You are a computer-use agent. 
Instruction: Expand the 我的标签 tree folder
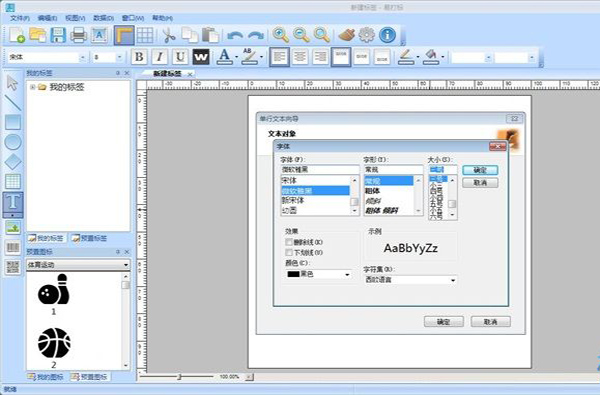pos(33,87)
